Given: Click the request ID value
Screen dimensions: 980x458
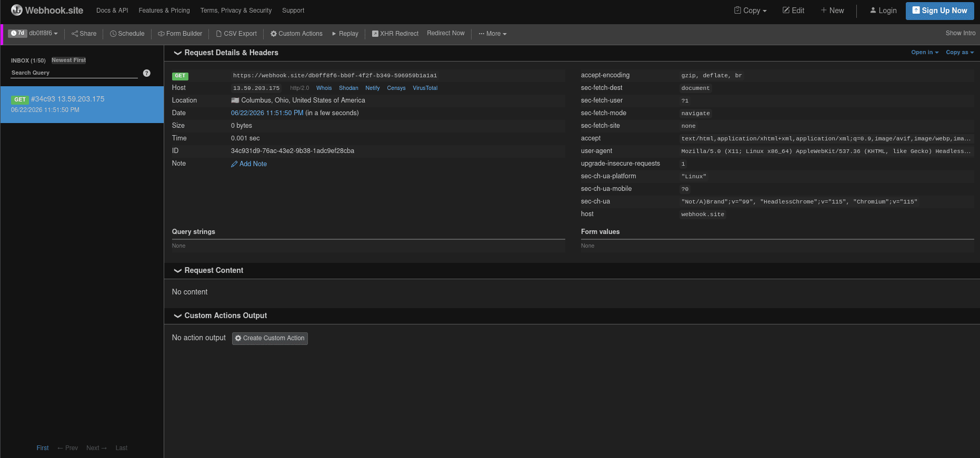Looking at the screenshot, I should coord(293,151).
